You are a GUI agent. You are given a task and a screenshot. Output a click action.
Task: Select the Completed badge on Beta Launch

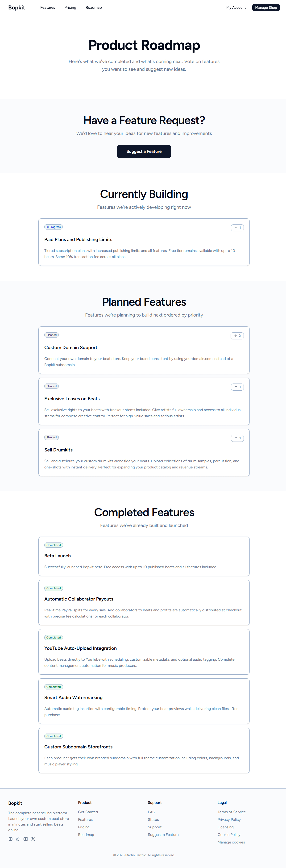pos(53,545)
